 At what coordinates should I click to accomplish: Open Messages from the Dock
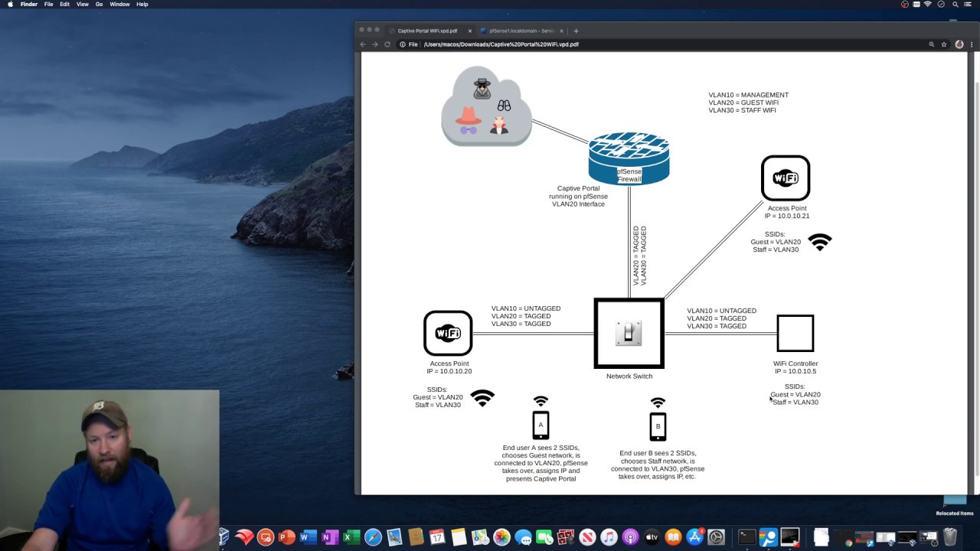[x=523, y=537]
